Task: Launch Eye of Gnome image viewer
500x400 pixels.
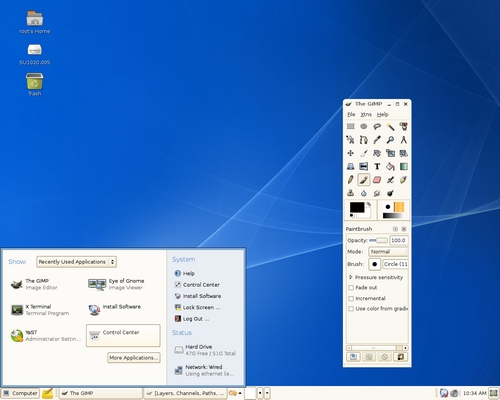Action: coord(116,284)
